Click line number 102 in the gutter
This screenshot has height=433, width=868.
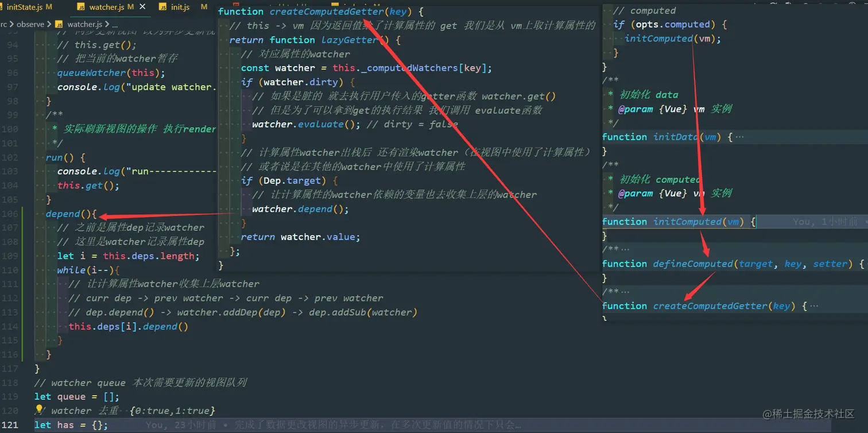pyautogui.click(x=10, y=157)
